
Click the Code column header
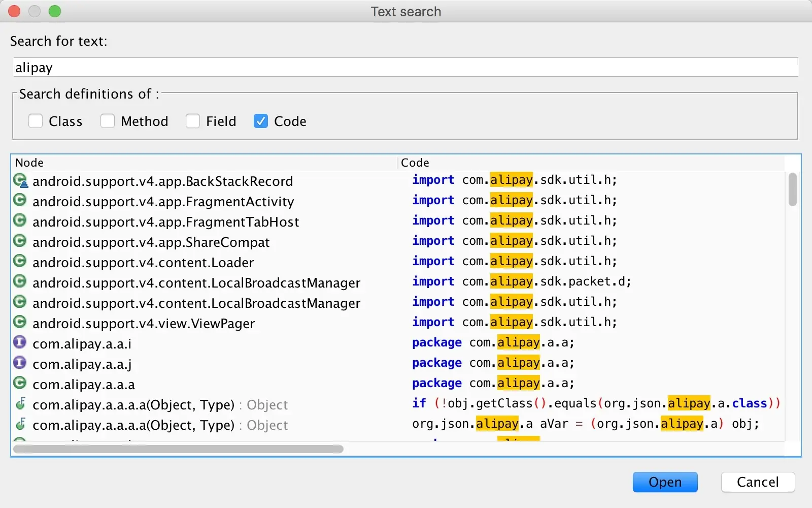pyautogui.click(x=415, y=163)
